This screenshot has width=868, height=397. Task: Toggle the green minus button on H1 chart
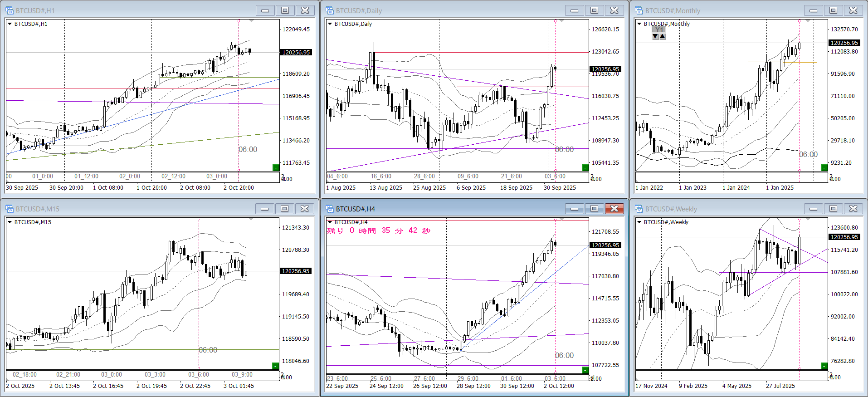tap(276, 168)
